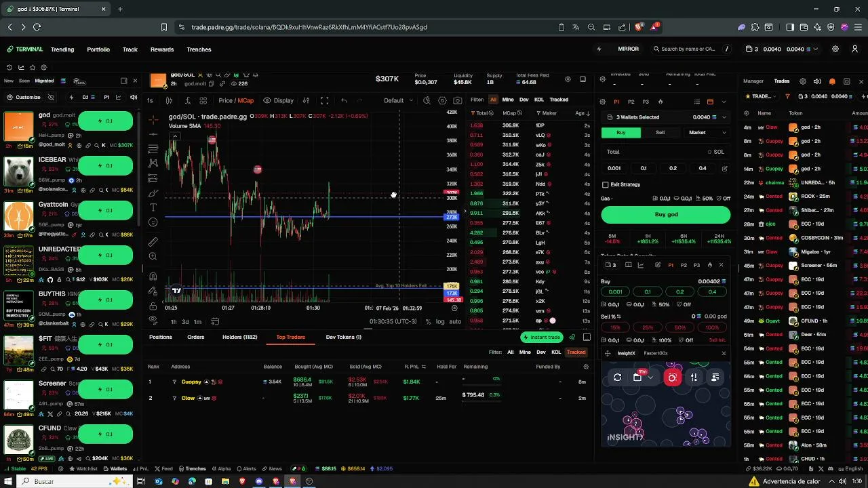Click the refresh icon in InsightX widget
Viewport: 868px width, 488px height.
pyautogui.click(x=617, y=378)
